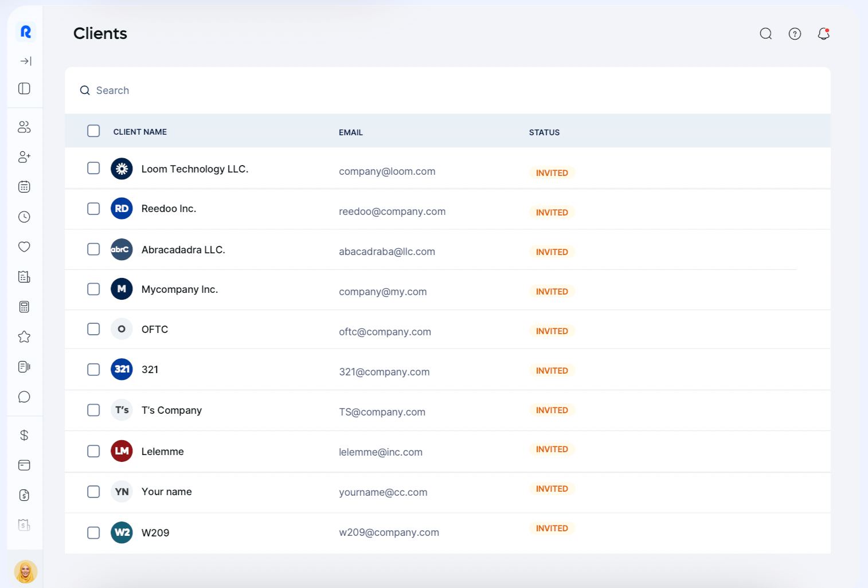868x588 pixels.
Task: Click the clients Search input field
Action: click(401, 91)
